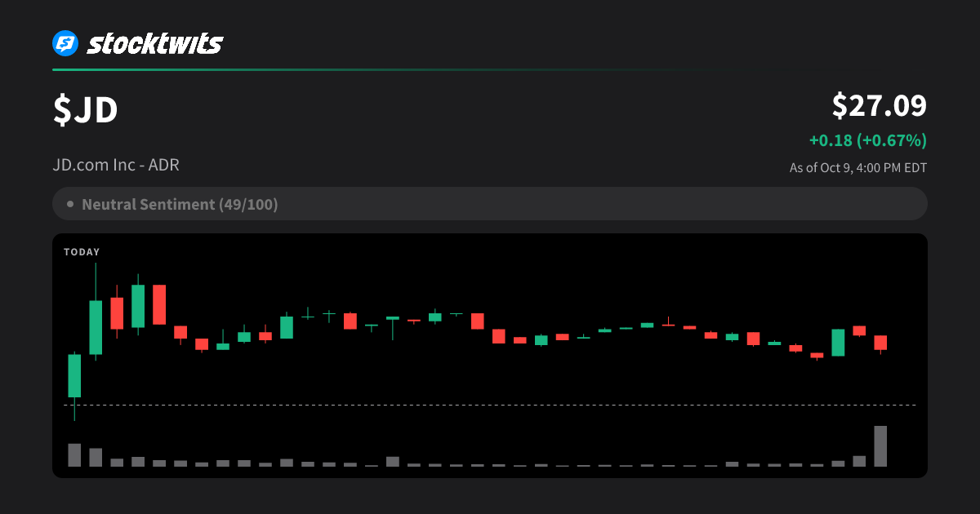The image size is (980, 514).
Task: Click the $27.09 price value
Action: (880, 105)
